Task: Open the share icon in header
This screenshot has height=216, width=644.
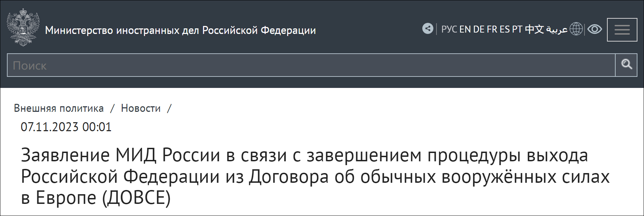Action: [x=428, y=28]
